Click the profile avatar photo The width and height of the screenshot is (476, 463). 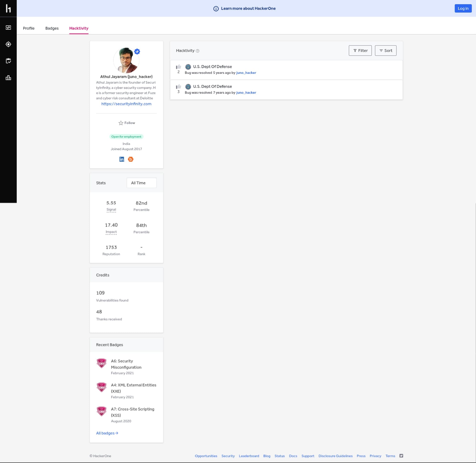click(x=126, y=60)
